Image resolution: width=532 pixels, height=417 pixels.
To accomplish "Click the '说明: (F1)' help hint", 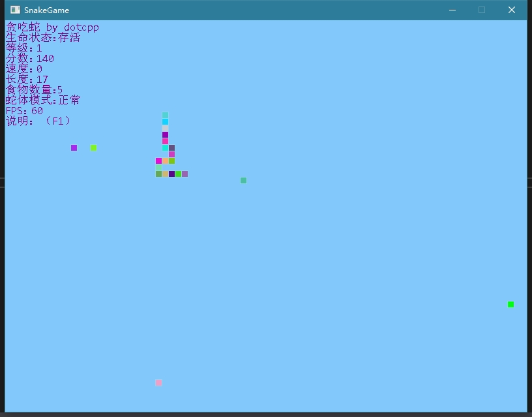I will point(38,121).
